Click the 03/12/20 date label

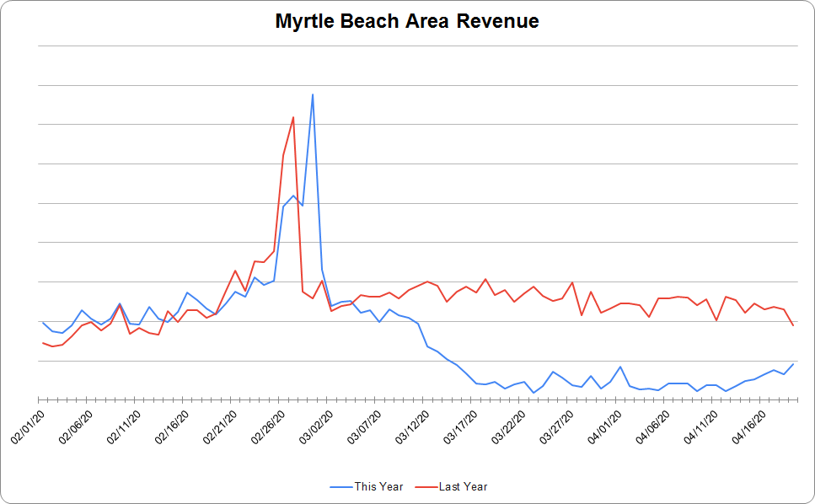(413, 427)
